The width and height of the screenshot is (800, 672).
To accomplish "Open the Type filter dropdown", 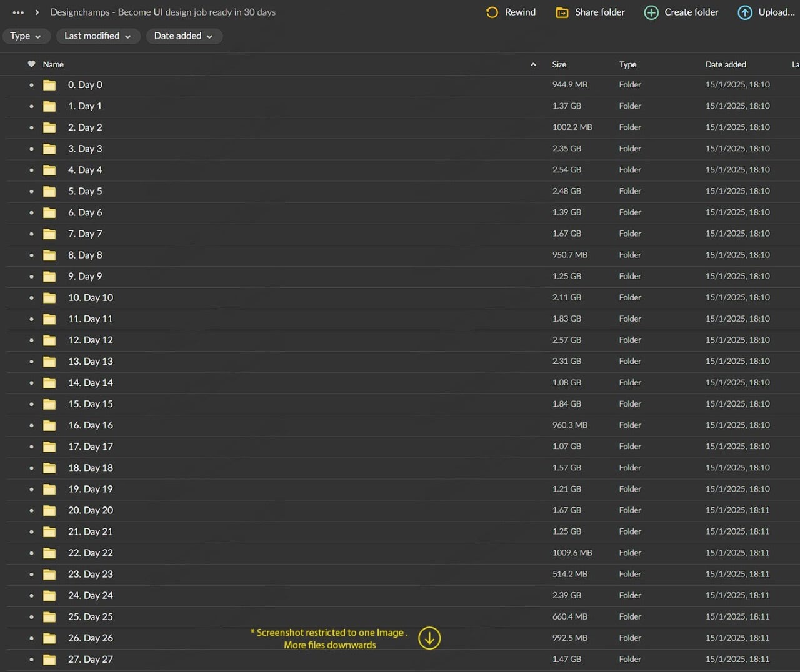I will (26, 36).
